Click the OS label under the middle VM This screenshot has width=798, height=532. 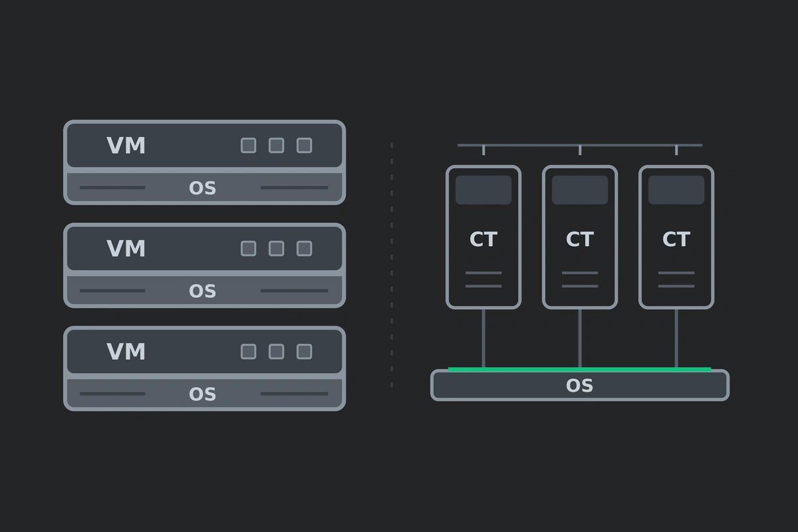coord(203,291)
